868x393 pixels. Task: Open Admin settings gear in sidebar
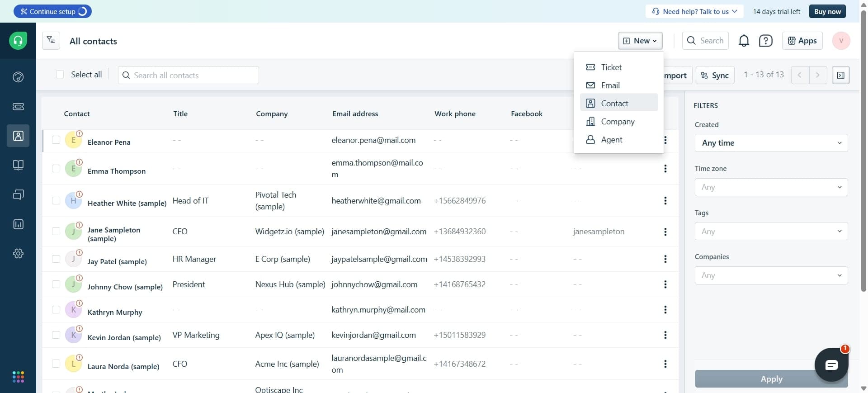[18, 254]
